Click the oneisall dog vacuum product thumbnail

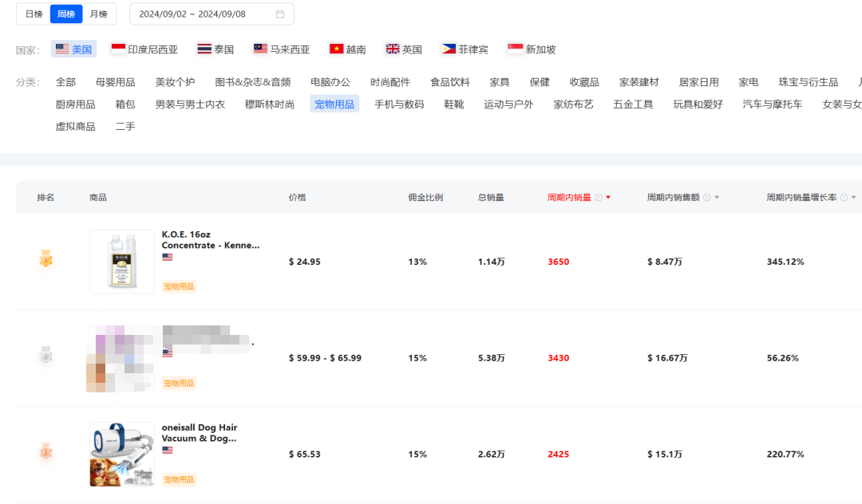(x=121, y=454)
